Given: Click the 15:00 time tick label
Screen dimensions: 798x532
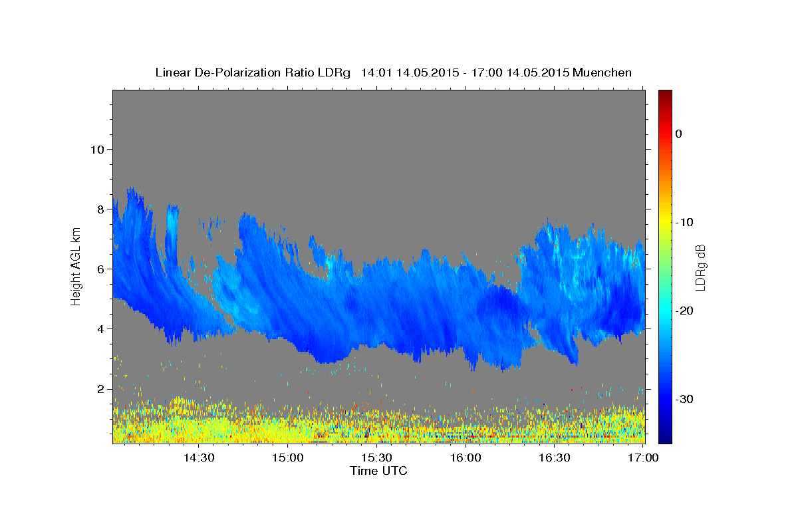Looking at the screenshot, I should [x=287, y=458].
